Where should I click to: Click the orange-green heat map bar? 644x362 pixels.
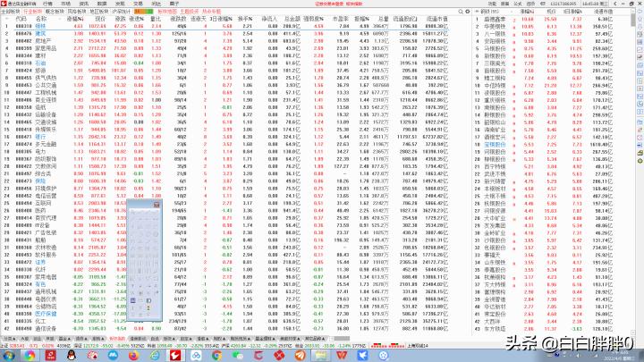(x=143, y=12)
